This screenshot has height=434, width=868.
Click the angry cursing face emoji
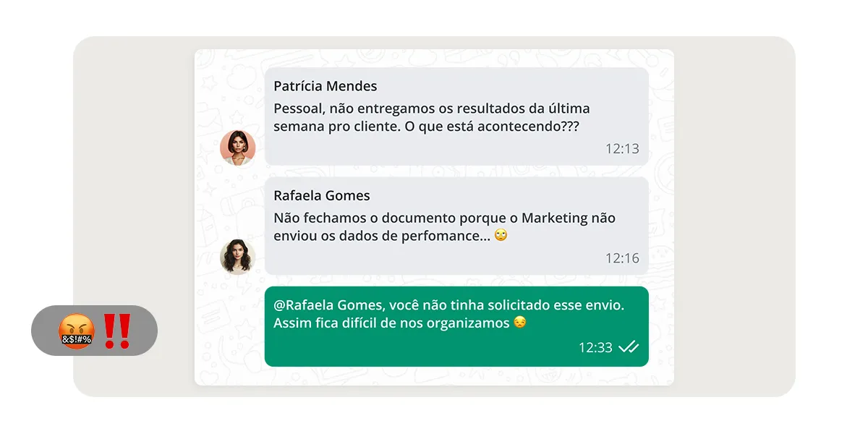click(x=76, y=331)
